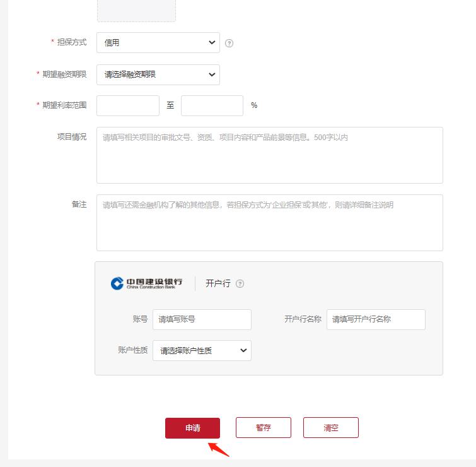Click help icon next to 担保方式 dropdown

(229, 43)
